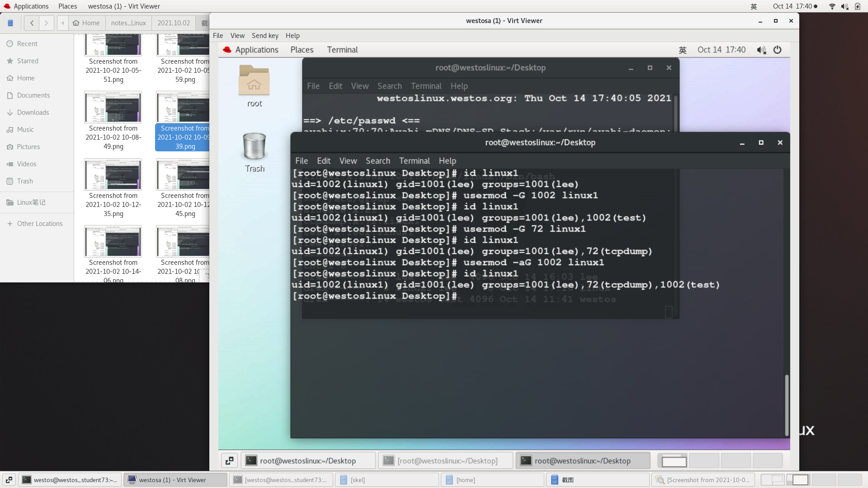Open the Search menu in terminal window
Screen dimensions: 868x488
377,160
